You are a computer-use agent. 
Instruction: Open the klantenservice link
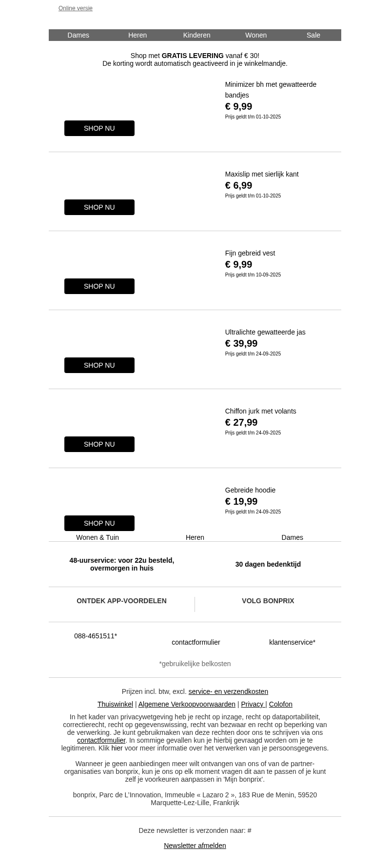click(292, 642)
